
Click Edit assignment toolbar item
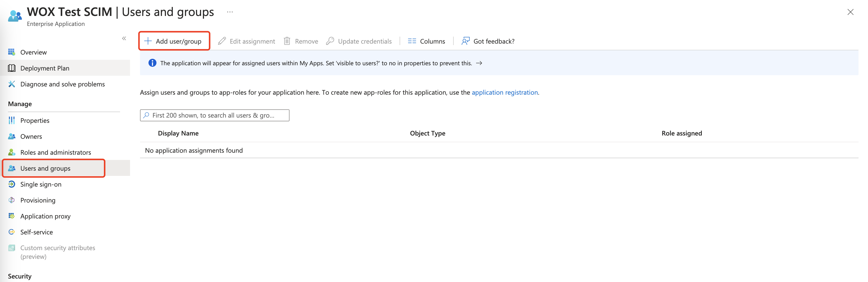pyautogui.click(x=246, y=41)
